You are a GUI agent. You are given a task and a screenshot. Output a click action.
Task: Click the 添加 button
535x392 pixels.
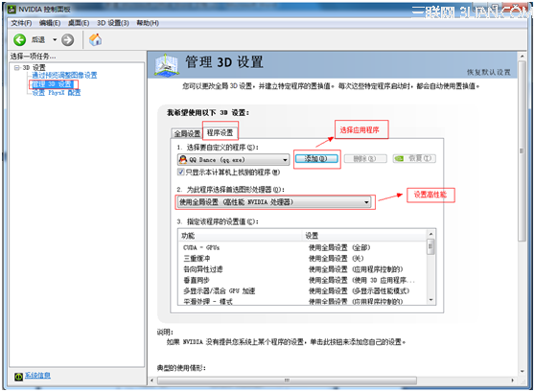pos(316,159)
